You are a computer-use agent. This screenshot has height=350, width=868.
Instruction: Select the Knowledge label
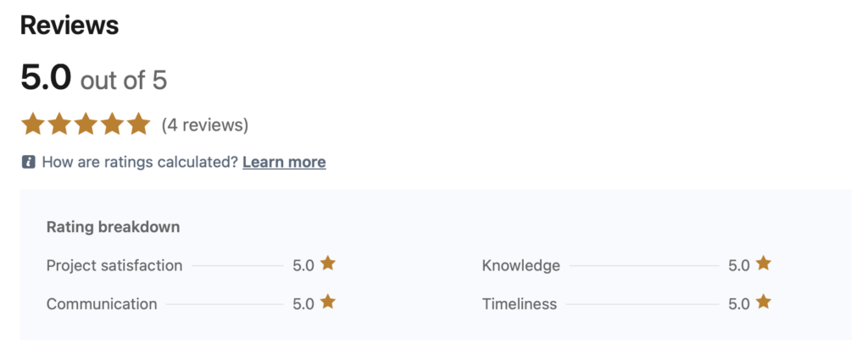coord(521,265)
